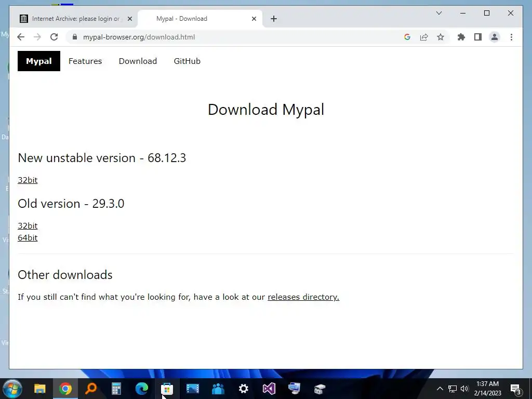The image size is (532, 399).
Task: Share this page via share icon
Action: click(x=424, y=37)
